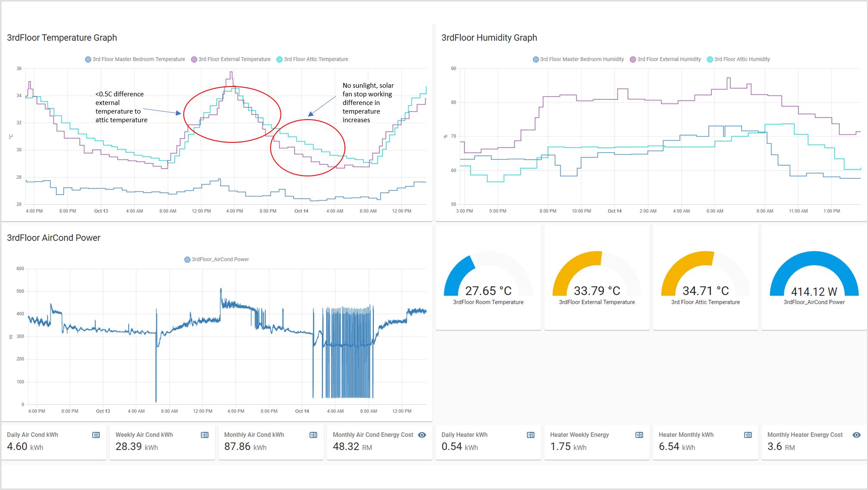The height and width of the screenshot is (490, 868).
Task: Click Heater Weekly Energy counter icon
Action: pos(639,435)
